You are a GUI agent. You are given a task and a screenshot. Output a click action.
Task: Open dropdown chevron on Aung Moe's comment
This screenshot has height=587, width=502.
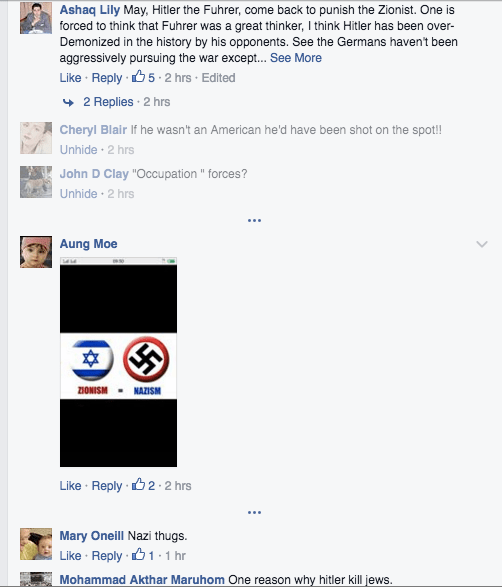click(x=482, y=244)
